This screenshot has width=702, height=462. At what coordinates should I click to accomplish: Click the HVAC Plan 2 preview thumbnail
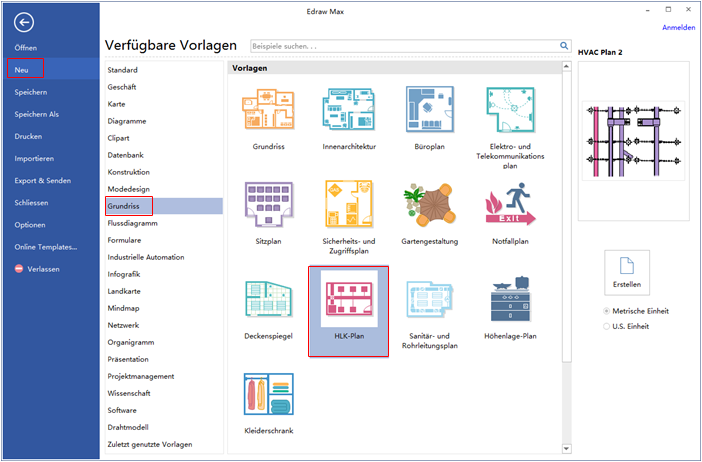[x=634, y=141]
